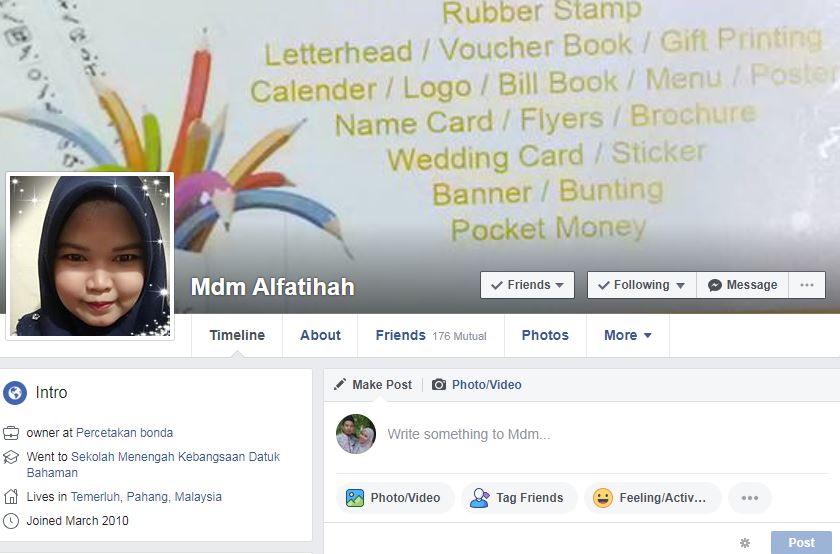Open post privacy settings gear icon

[745, 543]
